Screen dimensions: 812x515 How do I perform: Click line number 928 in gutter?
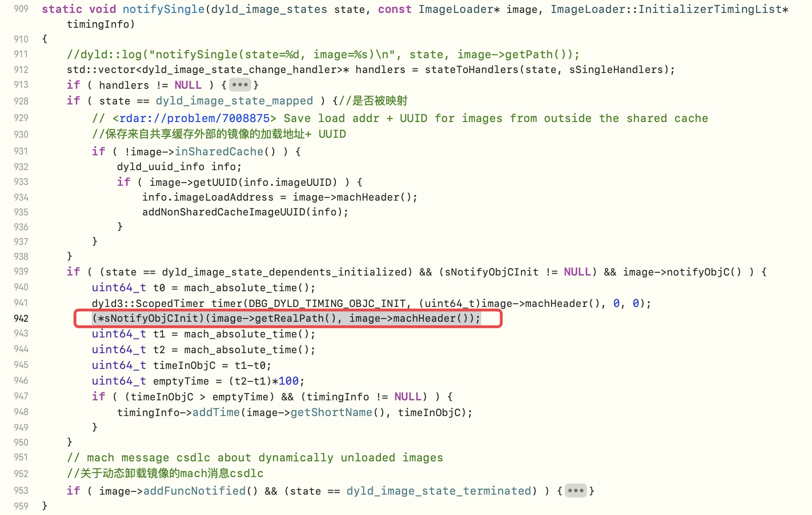click(21, 101)
